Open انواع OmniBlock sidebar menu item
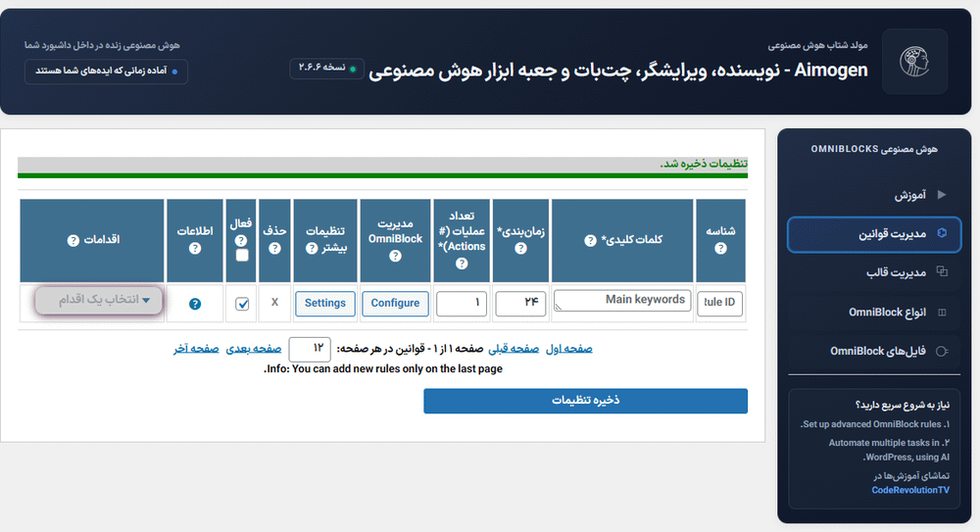980x532 pixels. (874, 312)
